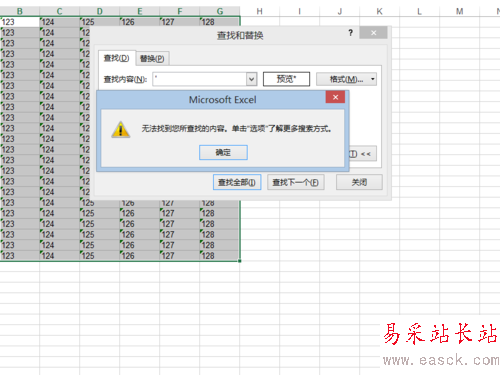
Task: Open Find what history dropdown arrow
Action: point(251,79)
